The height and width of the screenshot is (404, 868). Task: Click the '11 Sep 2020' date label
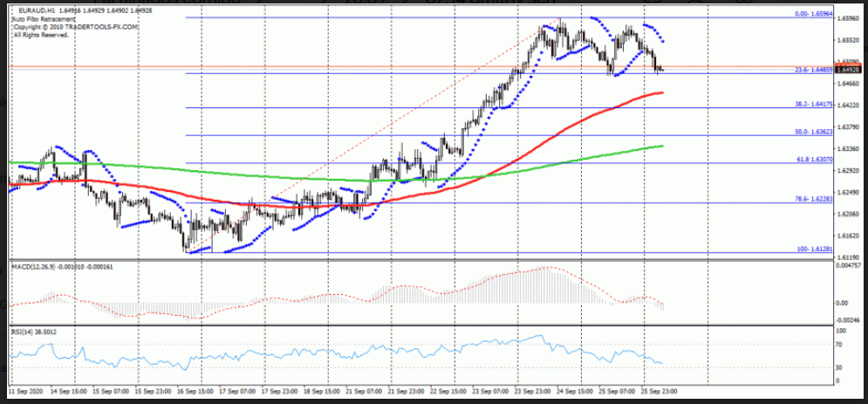24,391
